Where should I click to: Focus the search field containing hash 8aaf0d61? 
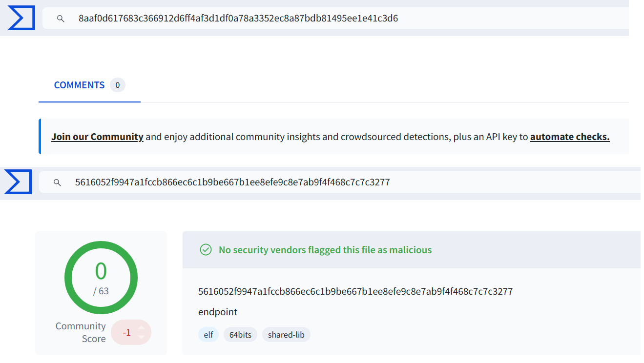click(335, 19)
